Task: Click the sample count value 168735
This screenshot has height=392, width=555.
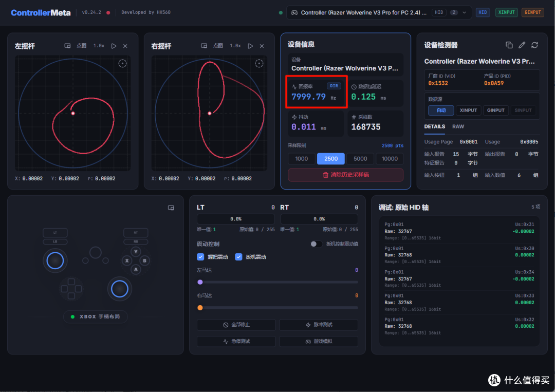Action: click(366, 127)
